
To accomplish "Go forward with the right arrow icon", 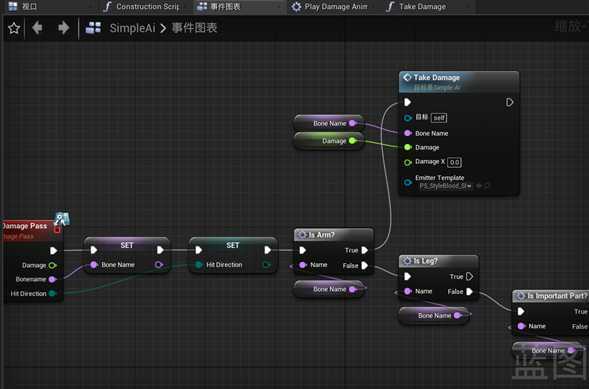I will point(63,28).
